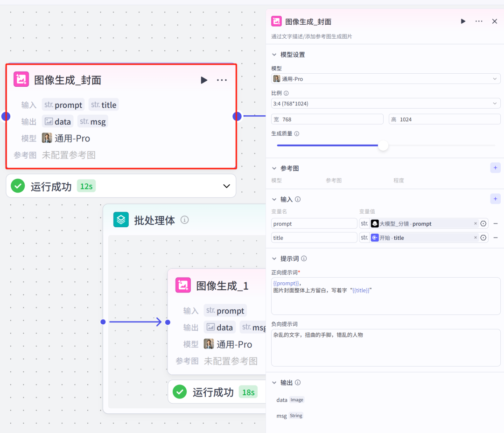Click the green checkmark on 运行成功 12s bar

[x=17, y=186]
